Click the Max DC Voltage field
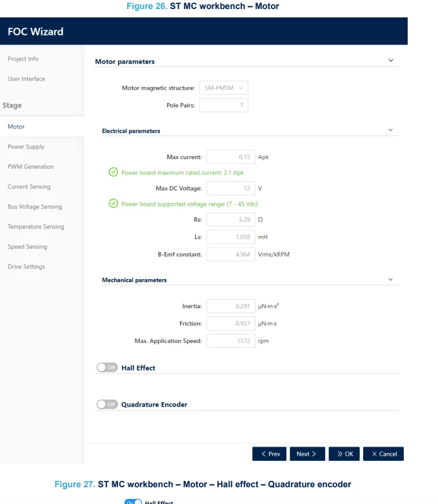The height and width of the screenshot is (504, 438). 231,188
